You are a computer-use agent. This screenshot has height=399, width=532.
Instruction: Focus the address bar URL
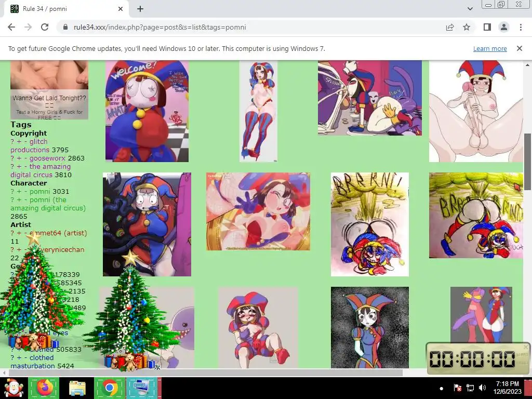(160, 27)
